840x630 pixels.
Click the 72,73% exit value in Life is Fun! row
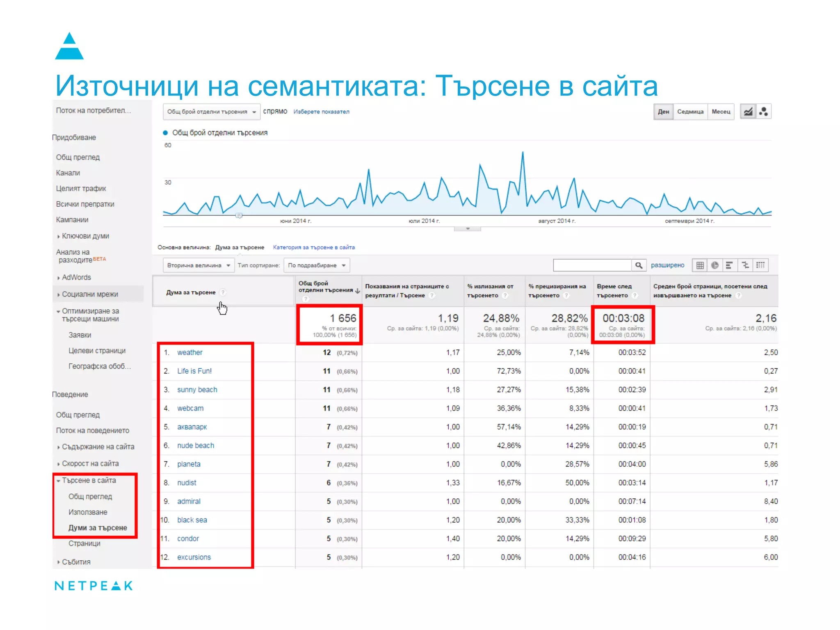coord(509,371)
